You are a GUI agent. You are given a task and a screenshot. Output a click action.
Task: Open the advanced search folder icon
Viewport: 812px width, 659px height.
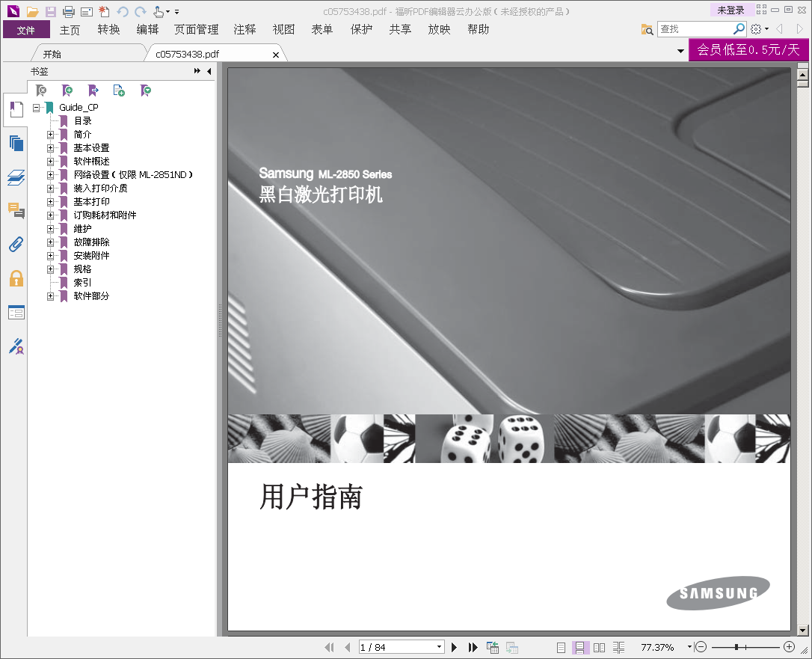click(647, 29)
